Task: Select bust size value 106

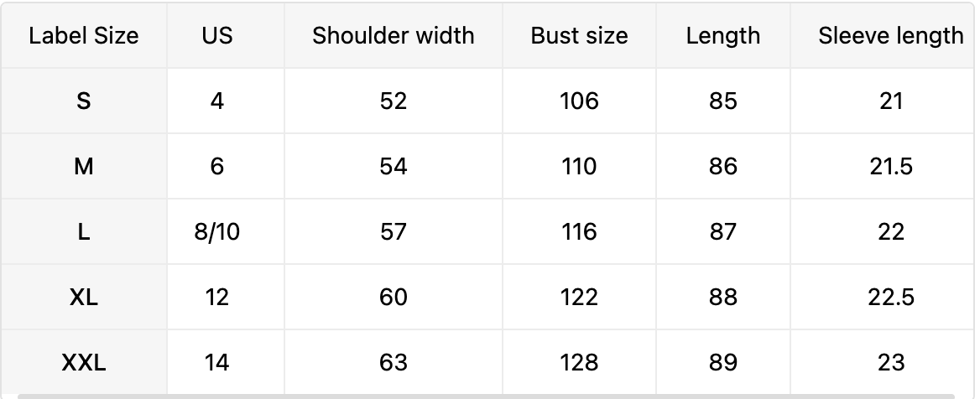Action: point(579,101)
